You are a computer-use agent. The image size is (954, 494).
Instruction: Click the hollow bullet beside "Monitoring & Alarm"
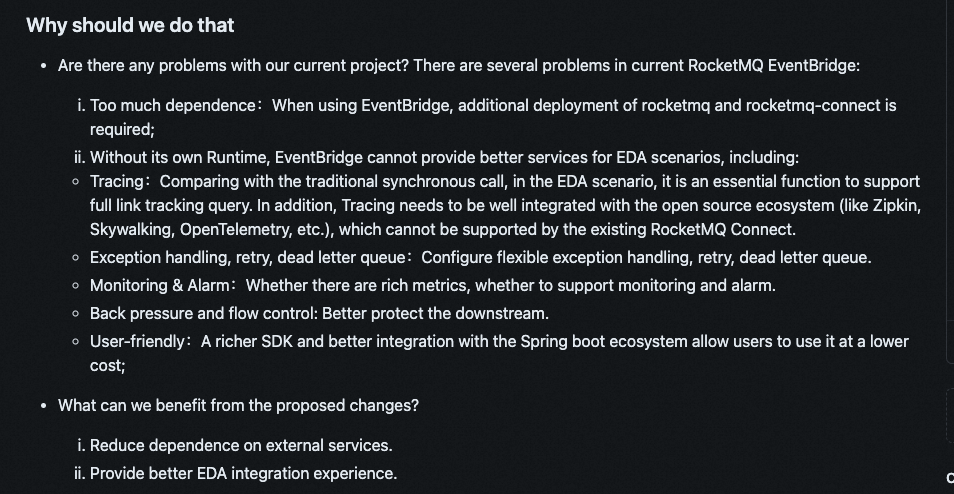pos(76,286)
